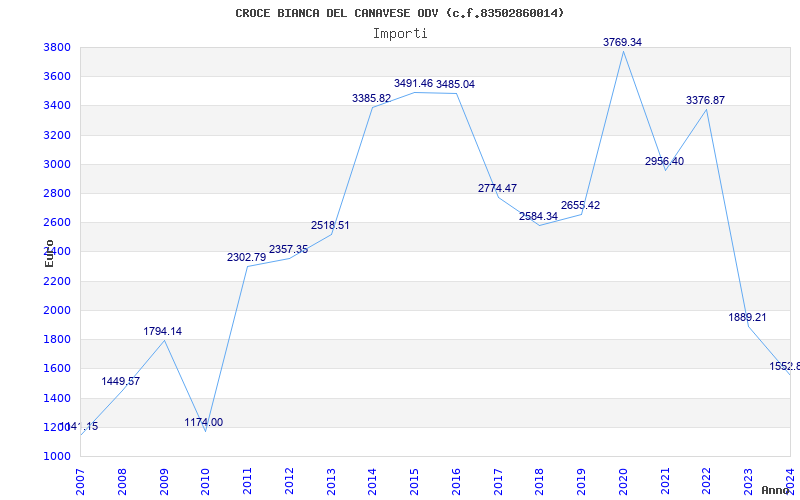Viewport: 800px width, 500px height.
Task: Click the 3600 value on the Euro axis
Action: [56, 77]
